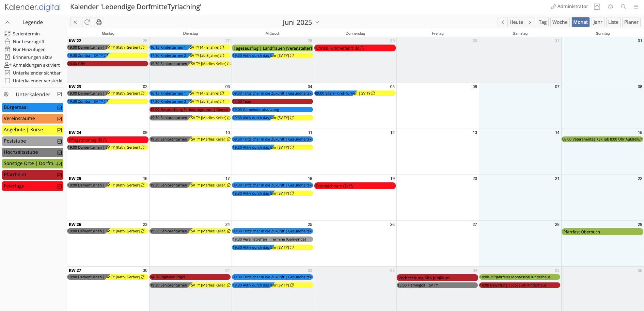Open the hamburger menu icon
Image resolution: width=644 pixels, height=311 pixels.
(636, 7)
